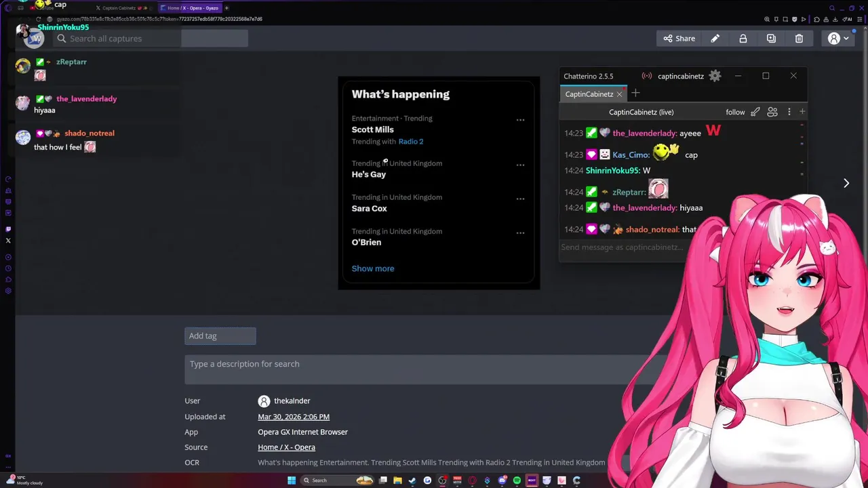Reload the page in Opera GX
This screenshot has height=488, width=868.
(x=39, y=19)
